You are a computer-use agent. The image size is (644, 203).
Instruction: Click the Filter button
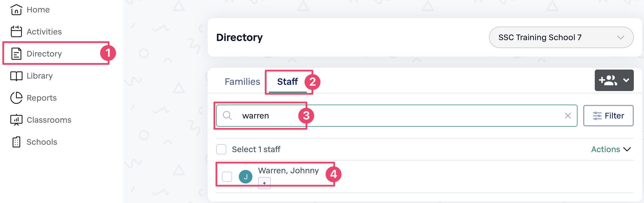(x=608, y=116)
